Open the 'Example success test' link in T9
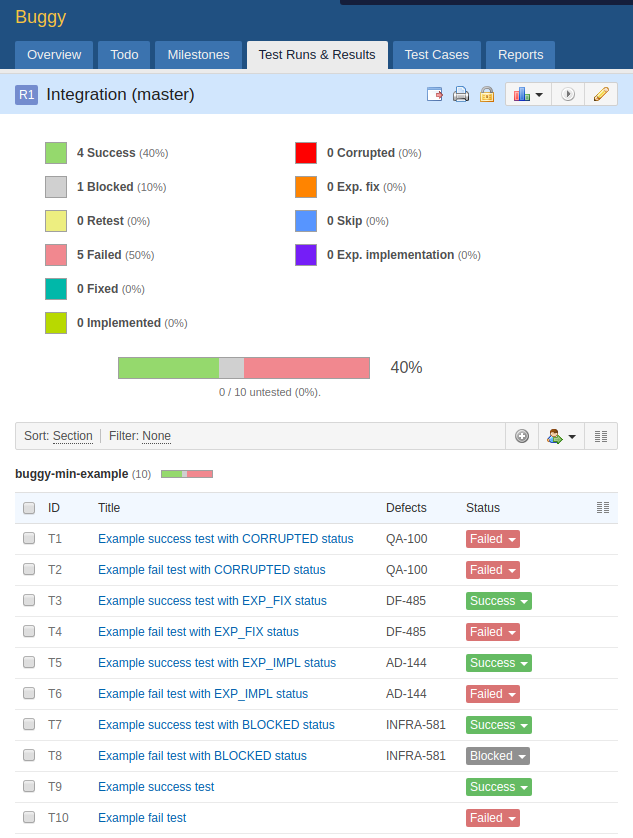The height and width of the screenshot is (838, 633). coord(156,787)
